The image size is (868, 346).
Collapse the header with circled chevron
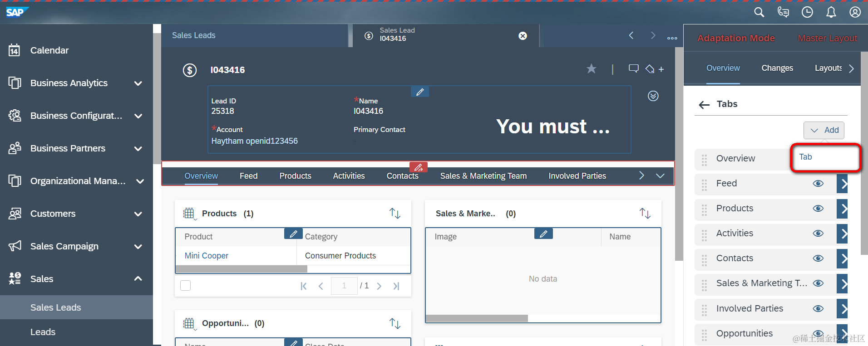coord(653,96)
